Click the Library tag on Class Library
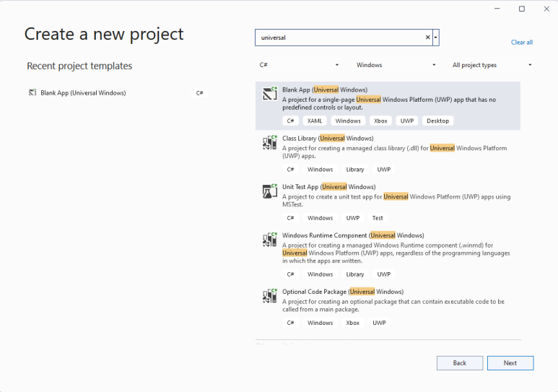Screen dimensions: 558x392 pyautogui.click(x=355, y=170)
